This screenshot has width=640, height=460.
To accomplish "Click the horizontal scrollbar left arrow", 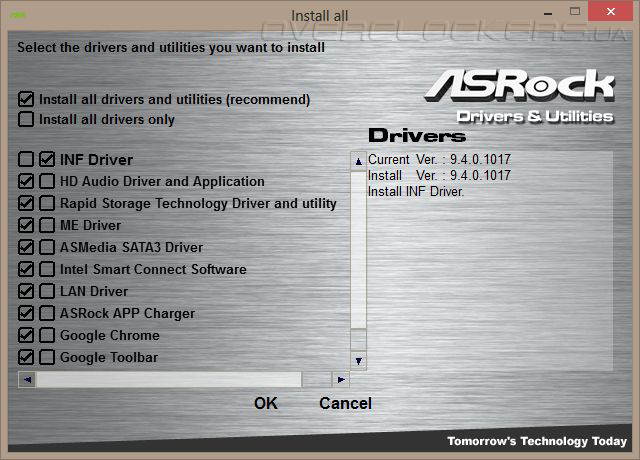I will coord(27,380).
